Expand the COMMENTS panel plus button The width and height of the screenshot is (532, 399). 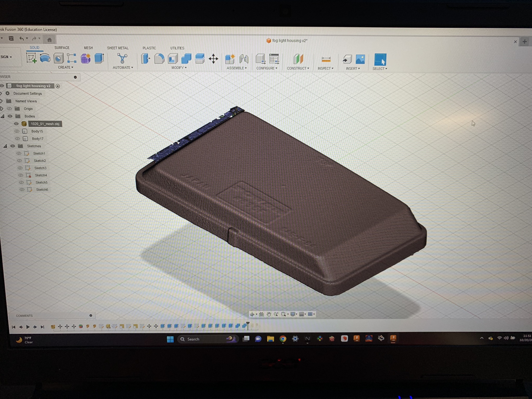tap(91, 315)
